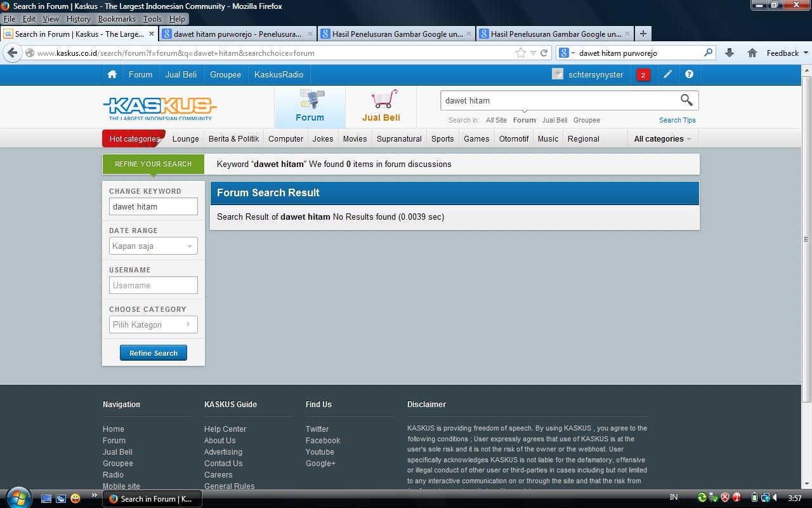Open Groupee in blue navigation bar
The image size is (812, 508).
point(225,74)
